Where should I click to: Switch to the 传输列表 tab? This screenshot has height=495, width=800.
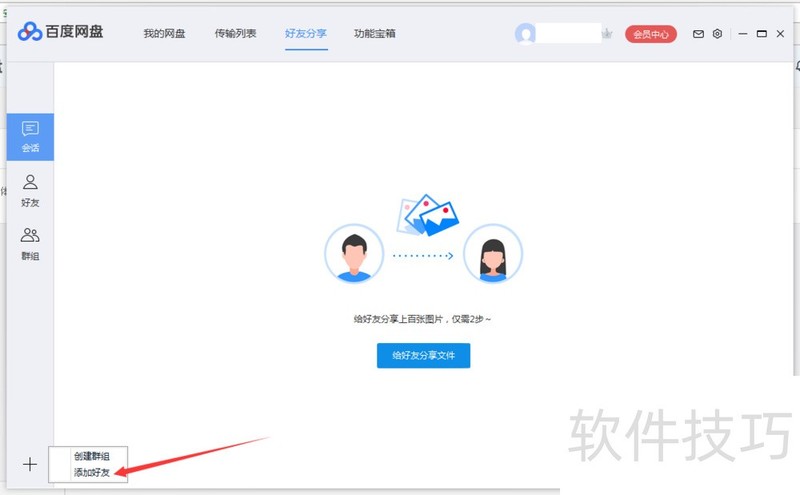(x=235, y=34)
